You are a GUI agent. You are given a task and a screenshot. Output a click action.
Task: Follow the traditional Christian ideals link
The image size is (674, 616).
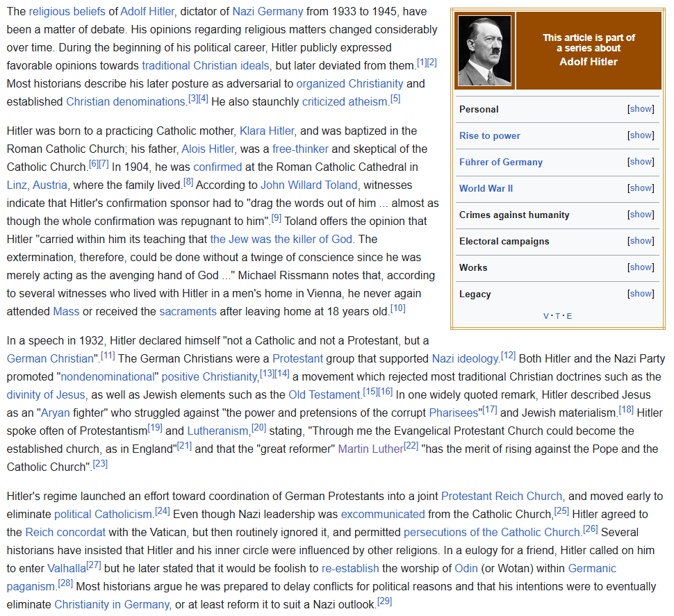(x=206, y=66)
